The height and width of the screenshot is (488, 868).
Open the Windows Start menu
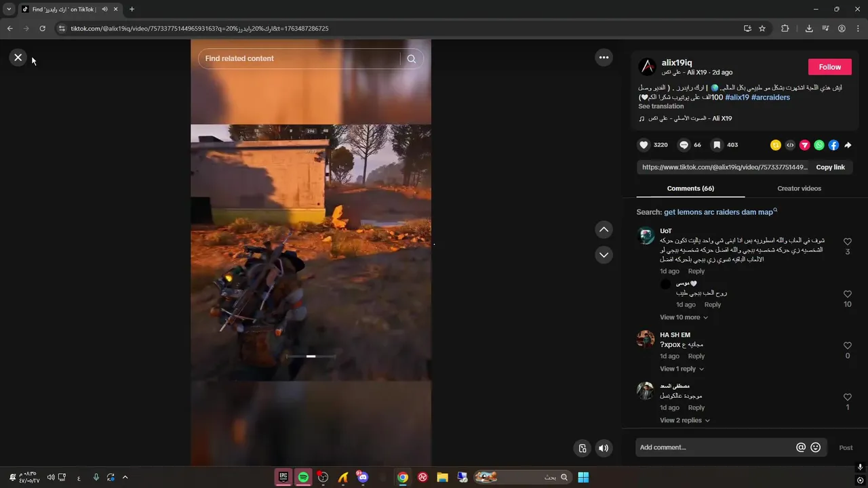pyautogui.click(x=583, y=477)
